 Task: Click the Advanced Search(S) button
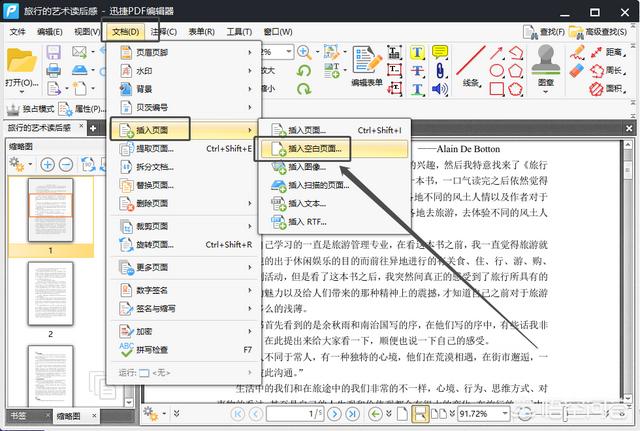tap(598, 32)
